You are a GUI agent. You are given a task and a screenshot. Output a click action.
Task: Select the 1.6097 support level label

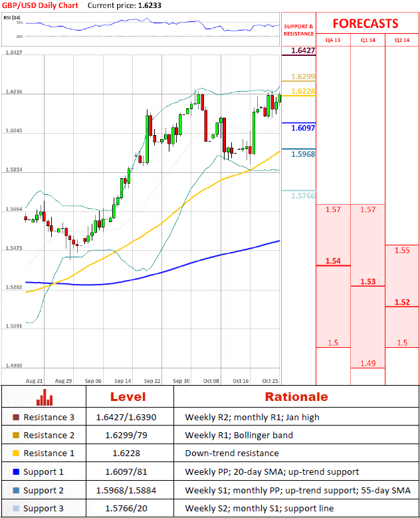303,127
